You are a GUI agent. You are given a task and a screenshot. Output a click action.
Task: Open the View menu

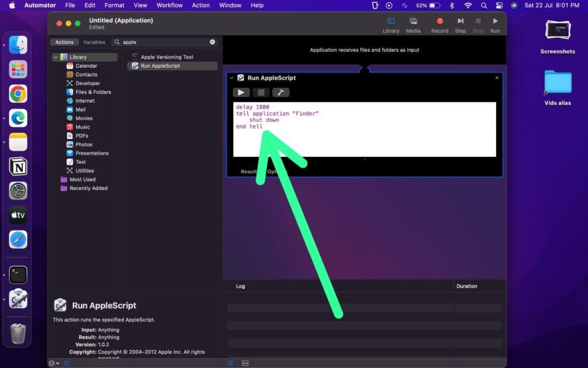point(140,5)
